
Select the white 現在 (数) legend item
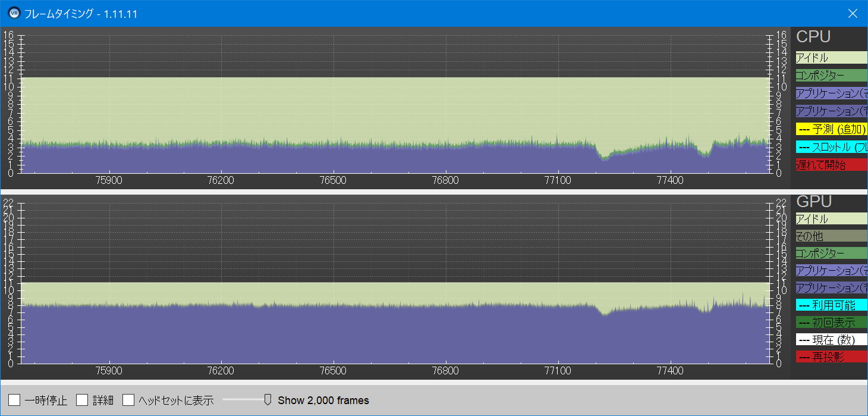831,340
